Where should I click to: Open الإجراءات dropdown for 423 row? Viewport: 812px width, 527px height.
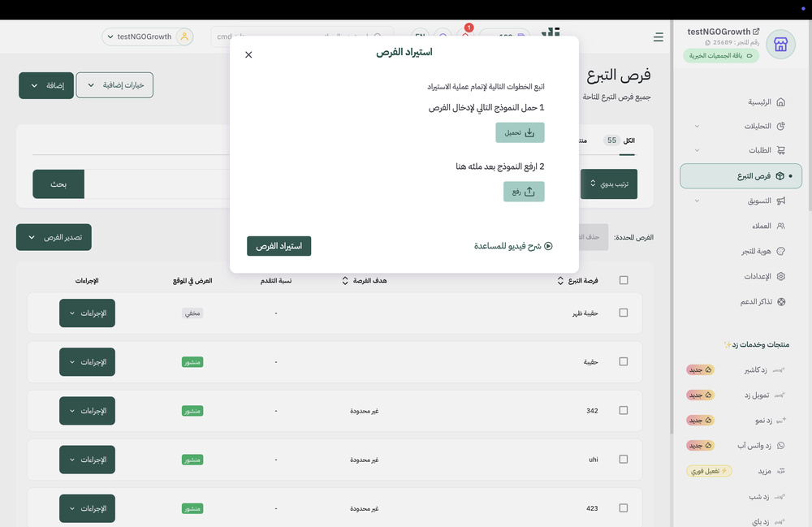click(x=87, y=508)
